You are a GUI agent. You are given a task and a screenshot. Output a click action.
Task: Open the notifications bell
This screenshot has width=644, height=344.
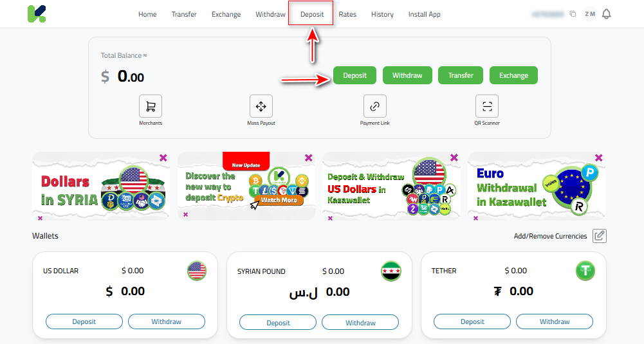[605, 14]
